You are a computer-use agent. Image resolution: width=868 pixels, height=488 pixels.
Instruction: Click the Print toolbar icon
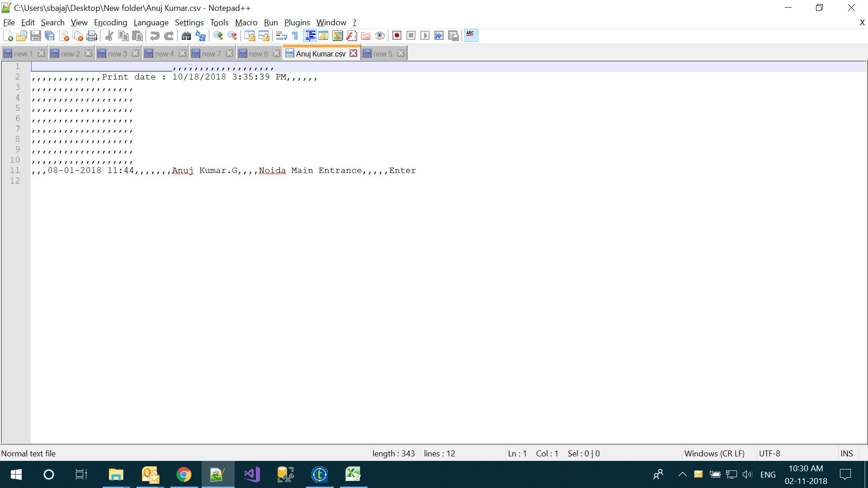92,36
